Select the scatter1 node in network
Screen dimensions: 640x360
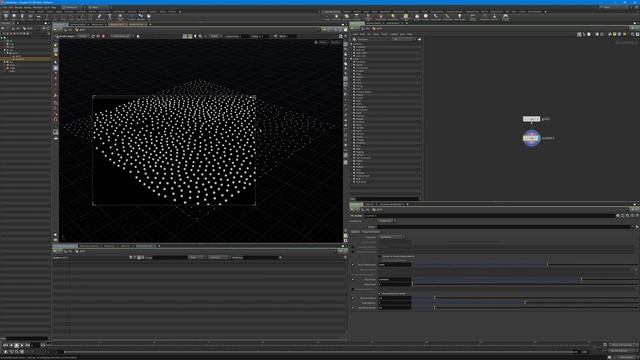531,138
